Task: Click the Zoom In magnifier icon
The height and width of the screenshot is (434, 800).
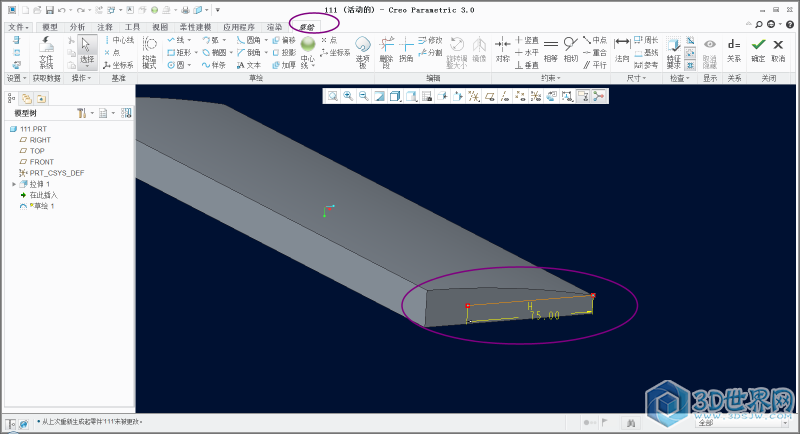Action: tap(348, 96)
